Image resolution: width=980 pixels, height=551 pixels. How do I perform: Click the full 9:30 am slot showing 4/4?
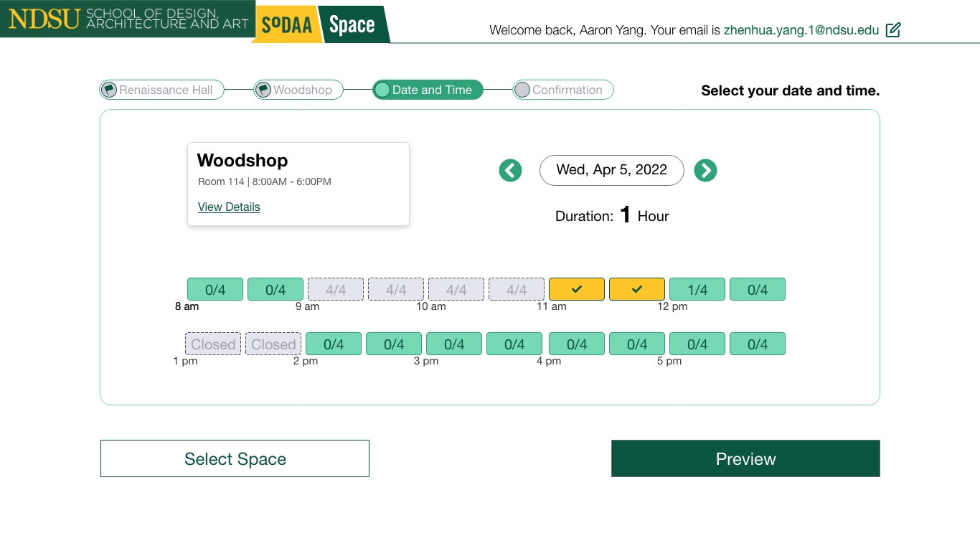[x=396, y=289]
